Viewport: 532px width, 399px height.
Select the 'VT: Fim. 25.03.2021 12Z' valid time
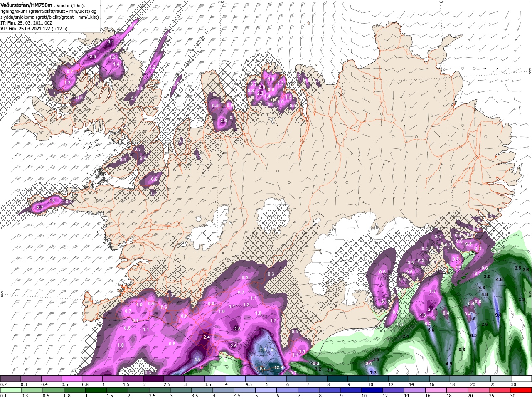[25, 29]
